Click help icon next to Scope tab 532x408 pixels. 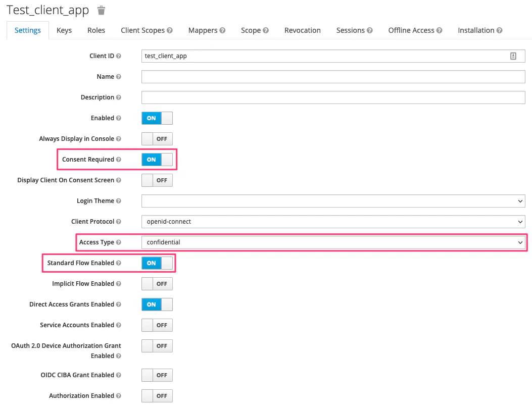[x=266, y=30]
